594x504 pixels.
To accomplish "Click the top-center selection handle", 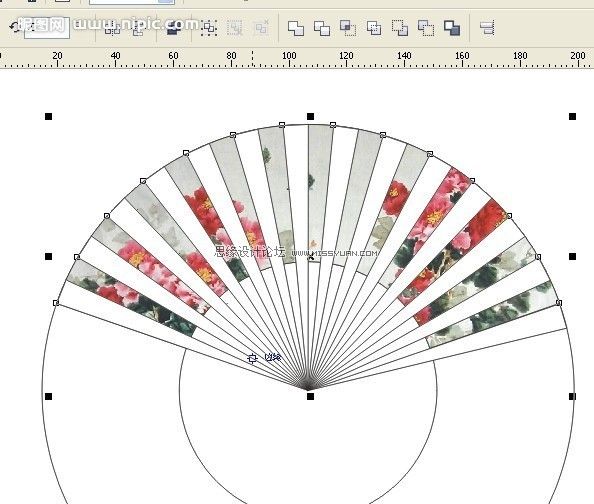I will pos(310,116).
